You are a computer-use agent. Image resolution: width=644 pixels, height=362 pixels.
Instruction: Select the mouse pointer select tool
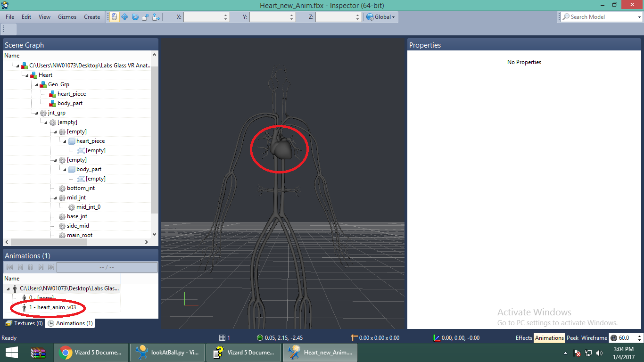click(x=114, y=17)
